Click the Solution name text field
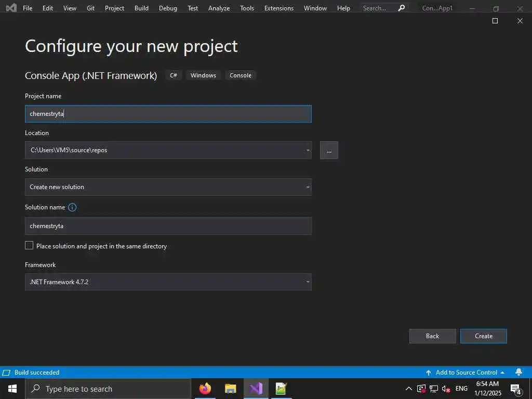 click(168, 226)
